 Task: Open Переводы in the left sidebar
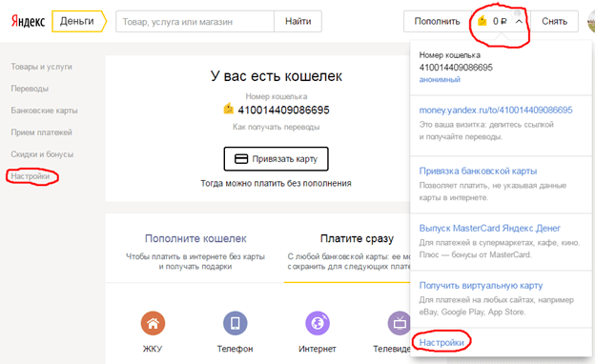30,89
